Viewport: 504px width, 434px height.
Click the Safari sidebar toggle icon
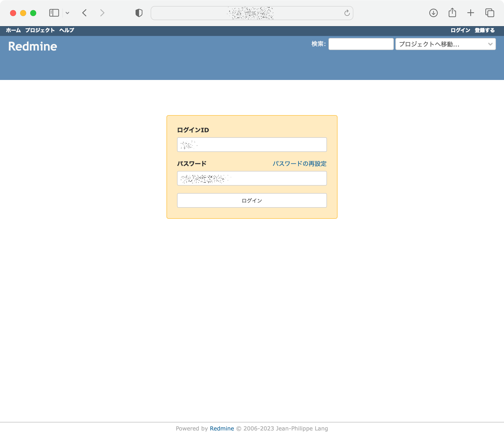pyautogui.click(x=54, y=13)
